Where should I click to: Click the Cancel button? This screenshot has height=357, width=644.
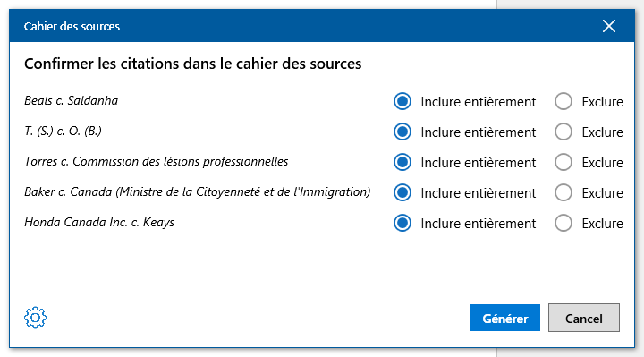click(583, 318)
